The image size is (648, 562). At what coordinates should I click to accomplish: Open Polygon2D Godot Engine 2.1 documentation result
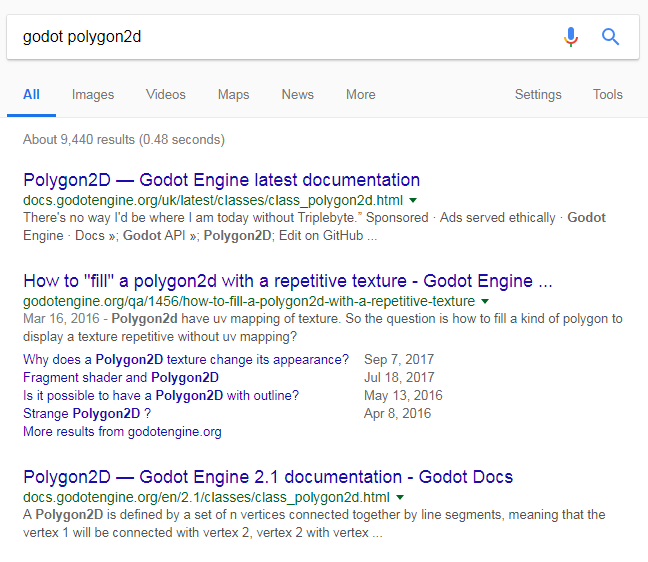pos(268,477)
